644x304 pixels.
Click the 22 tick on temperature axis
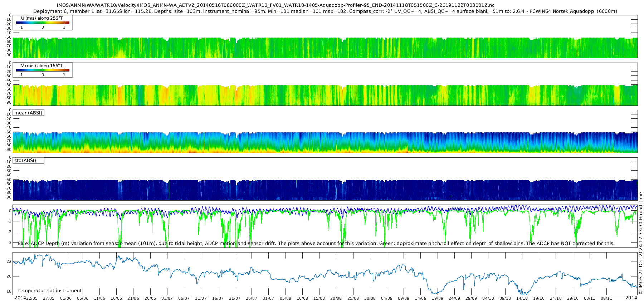[9, 262]
